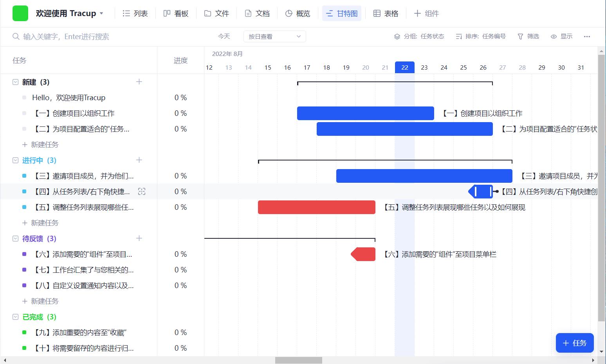Click plus icon next to 新建 group

coord(139,82)
